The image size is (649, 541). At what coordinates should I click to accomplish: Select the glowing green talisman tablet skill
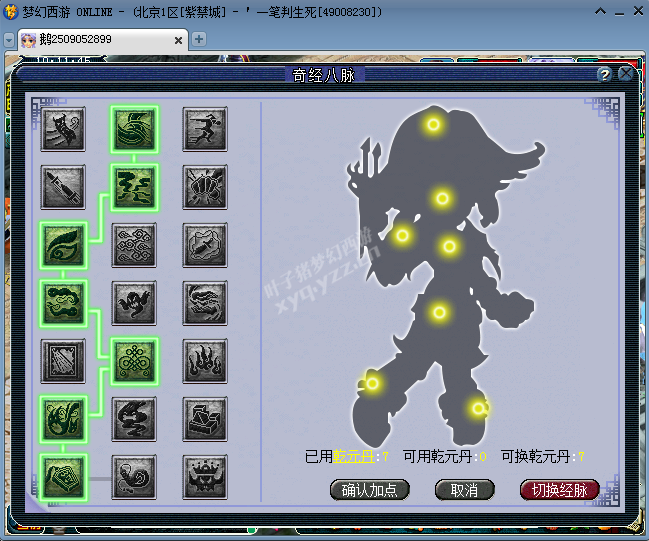[63, 477]
